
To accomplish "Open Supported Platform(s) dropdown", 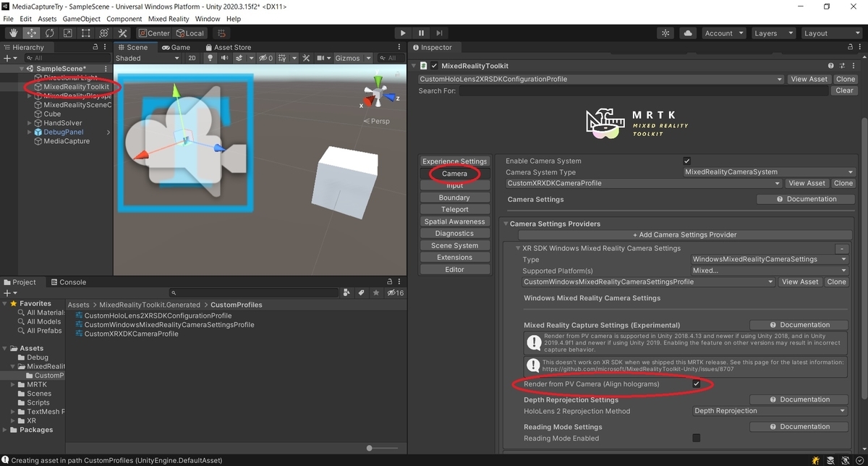I will pyautogui.click(x=770, y=271).
